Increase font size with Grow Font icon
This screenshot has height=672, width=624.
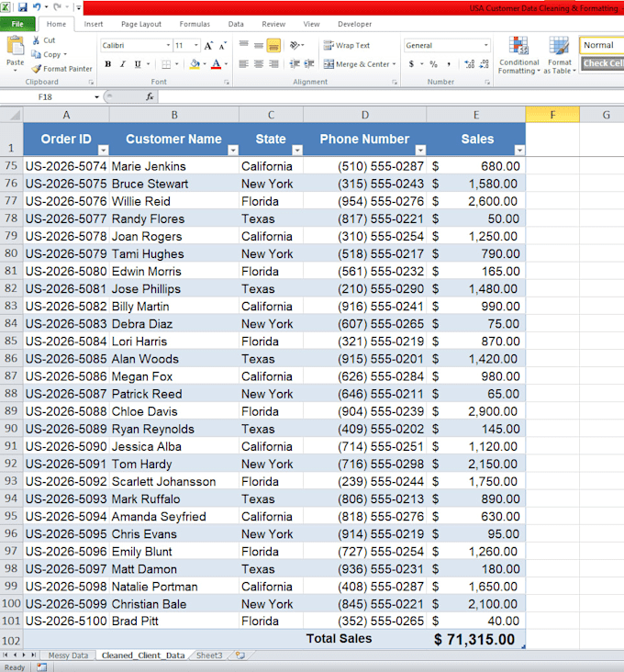tap(208, 45)
